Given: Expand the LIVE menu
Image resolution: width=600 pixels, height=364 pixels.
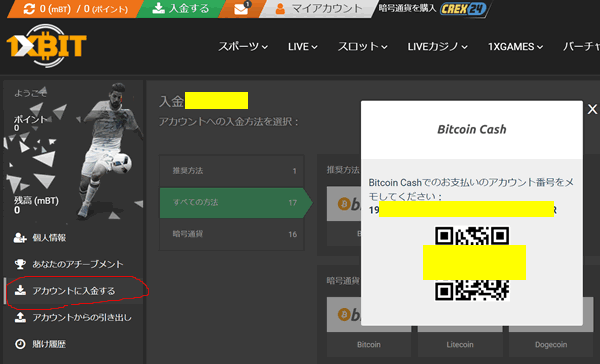Looking at the screenshot, I should point(303,47).
